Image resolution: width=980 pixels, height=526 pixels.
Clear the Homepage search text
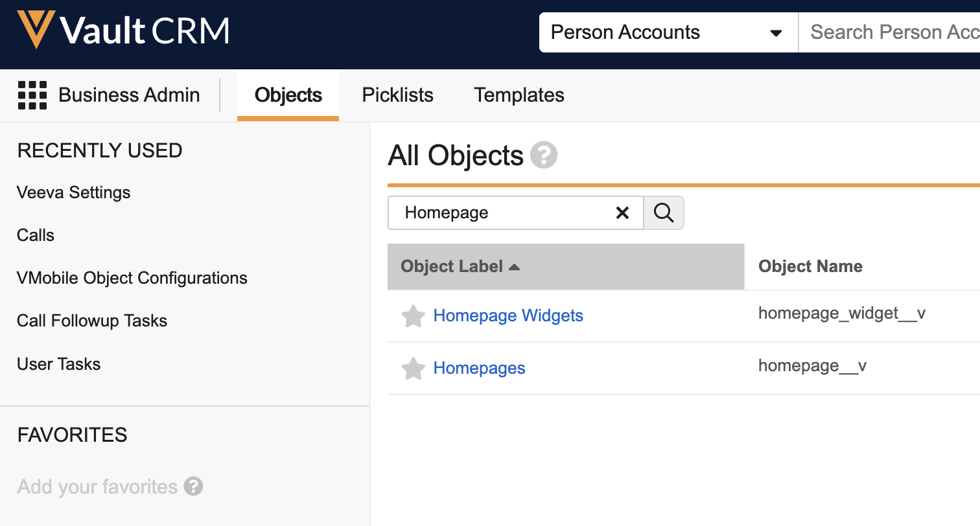[622, 213]
